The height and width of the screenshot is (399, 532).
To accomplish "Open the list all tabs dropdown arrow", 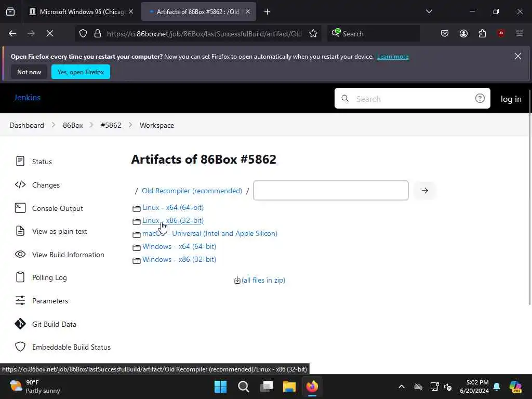I will click(x=429, y=11).
